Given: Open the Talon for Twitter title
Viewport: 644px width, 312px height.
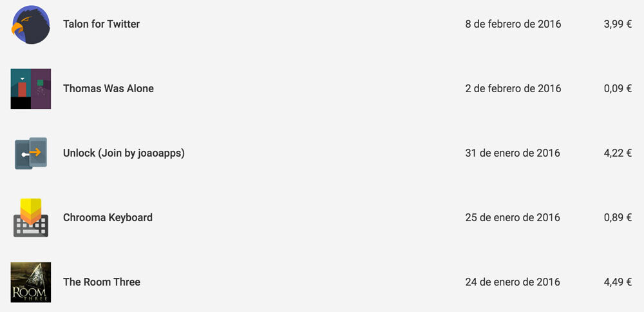Looking at the screenshot, I should [x=101, y=24].
